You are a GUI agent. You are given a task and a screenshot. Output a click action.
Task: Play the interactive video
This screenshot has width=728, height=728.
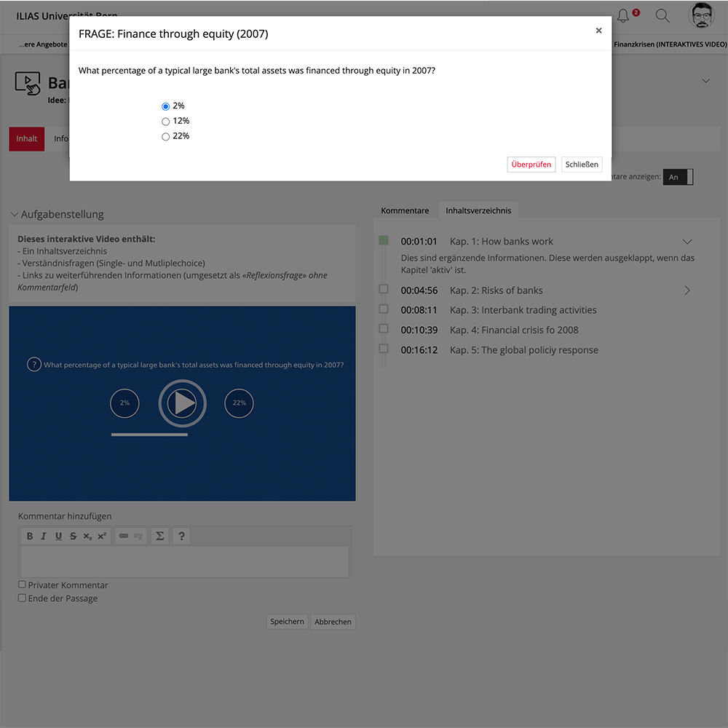[182, 403]
